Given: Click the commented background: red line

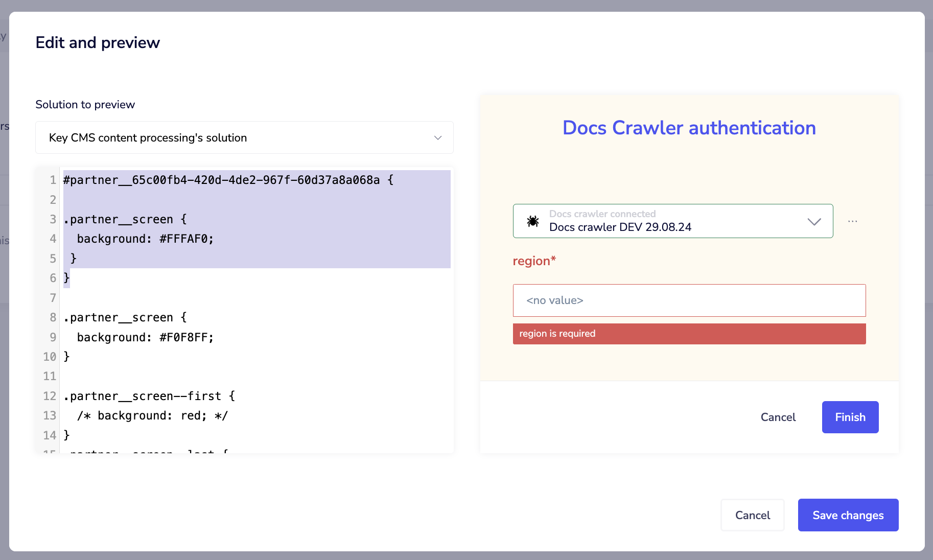Looking at the screenshot, I should coord(152,416).
